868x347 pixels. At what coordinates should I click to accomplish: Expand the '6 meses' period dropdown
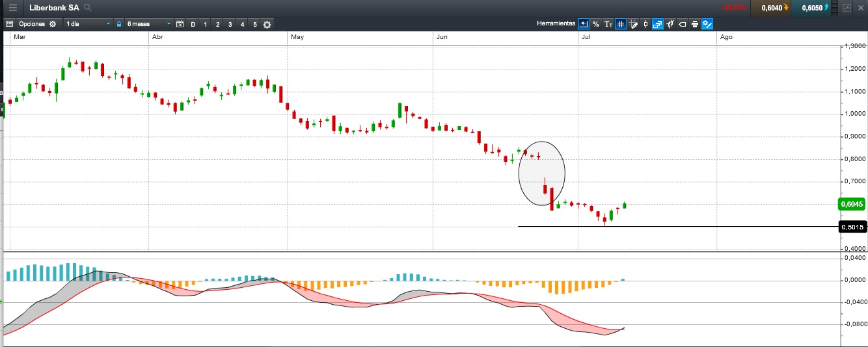[149, 24]
